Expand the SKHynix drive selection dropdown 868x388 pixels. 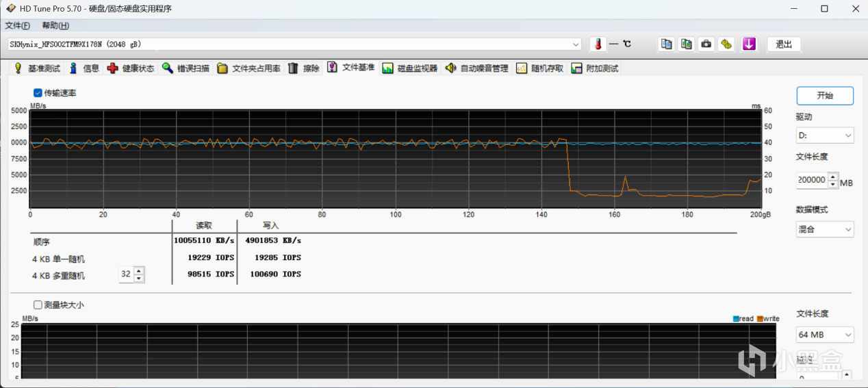(x=576, y=44)
